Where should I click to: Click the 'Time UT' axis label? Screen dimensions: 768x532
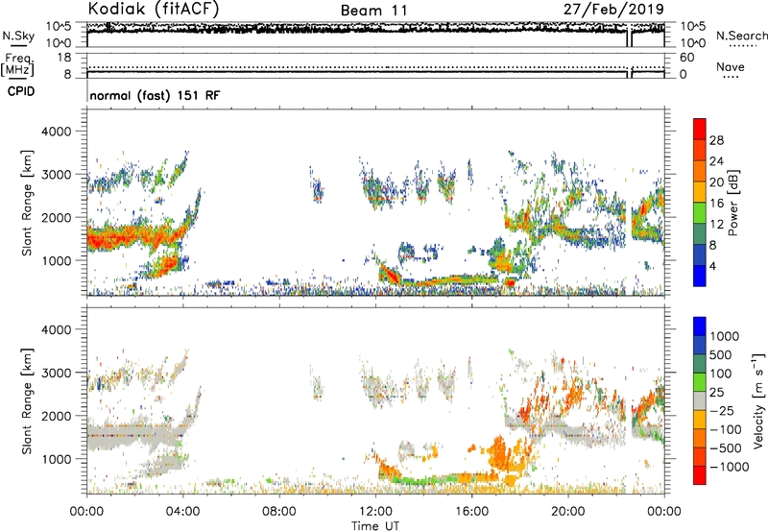(375, 526)
